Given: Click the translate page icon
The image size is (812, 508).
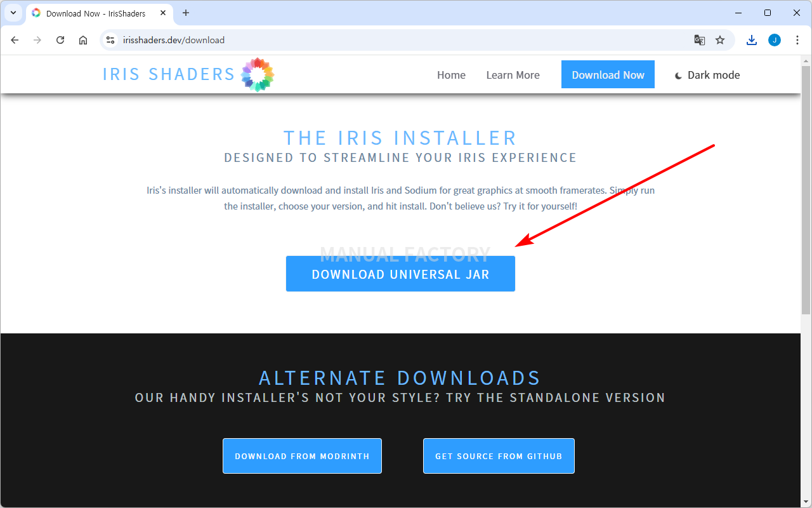Looking at the screenshot, I should (x=700, y=40).
